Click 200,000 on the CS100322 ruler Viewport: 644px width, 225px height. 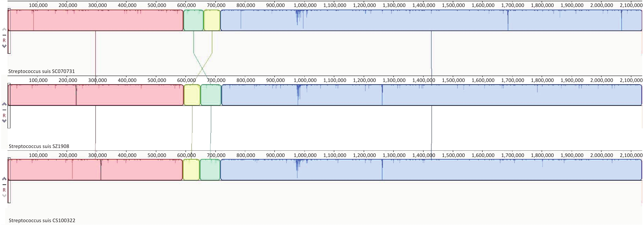pyautogui.click(x=68, y=155)
